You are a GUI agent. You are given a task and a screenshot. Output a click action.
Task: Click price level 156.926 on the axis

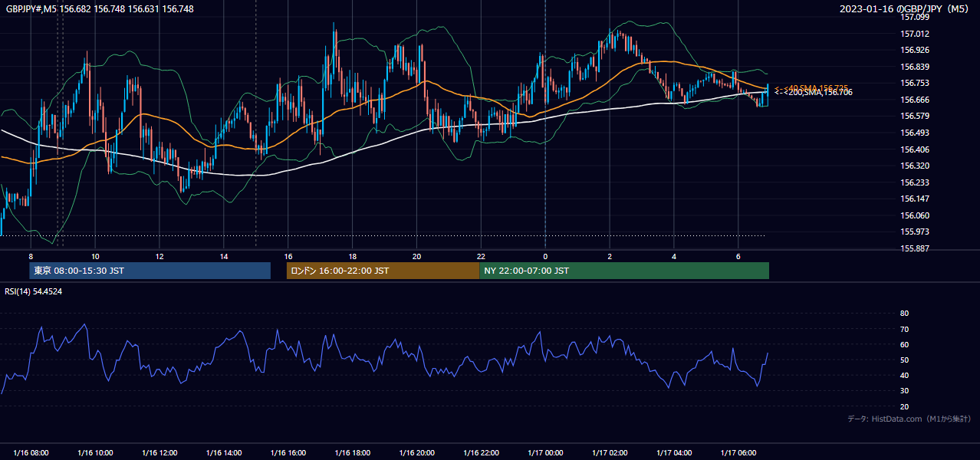915,51
